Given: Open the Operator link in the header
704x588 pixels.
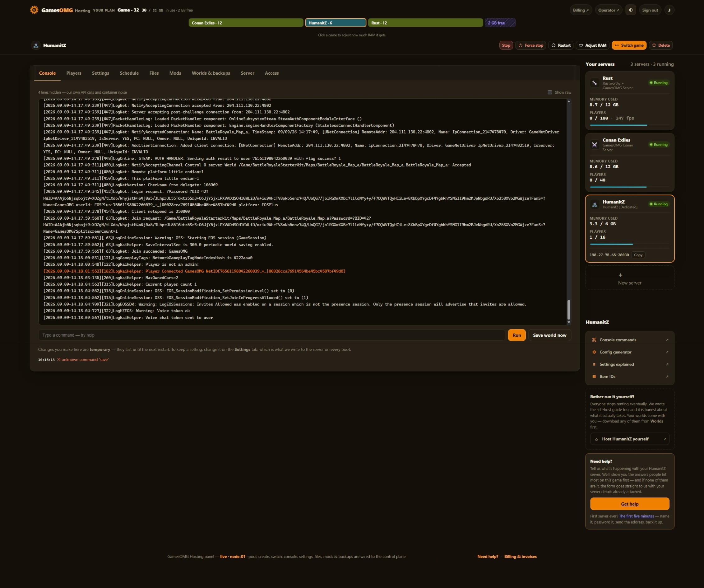Looking at the screenshot, I should point(609,10).
